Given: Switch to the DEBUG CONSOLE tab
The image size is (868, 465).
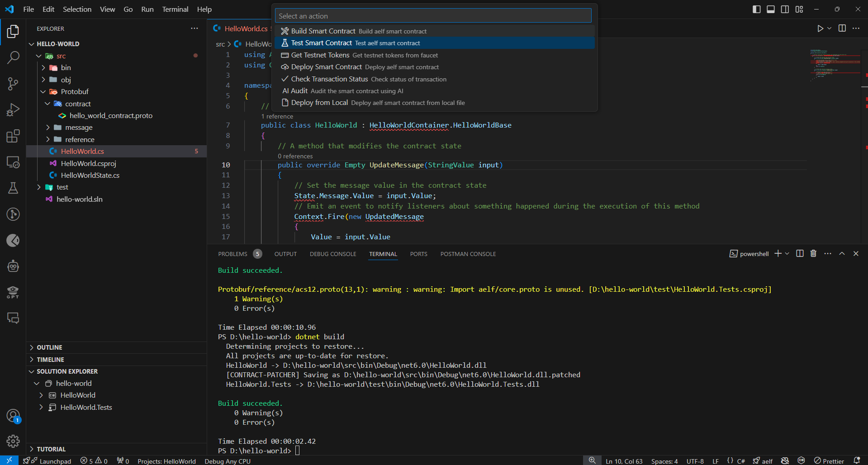Looking at the screenshot, I should point(333,254).
